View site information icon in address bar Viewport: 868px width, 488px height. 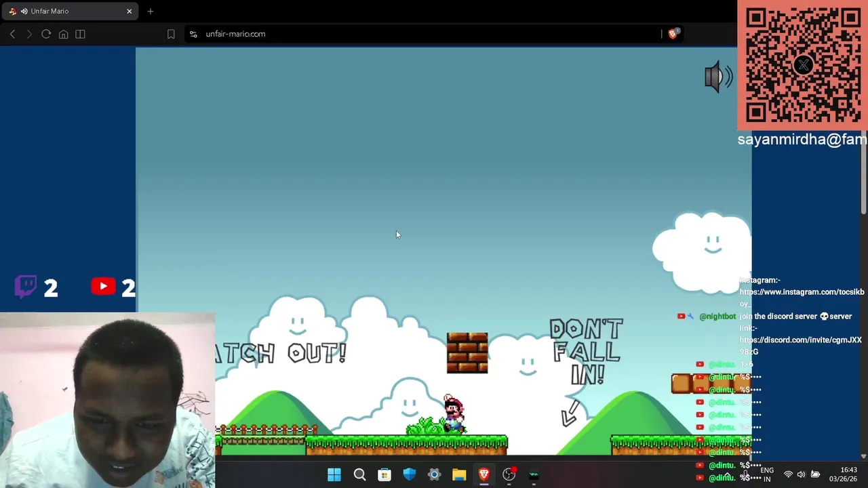point(193,34)
